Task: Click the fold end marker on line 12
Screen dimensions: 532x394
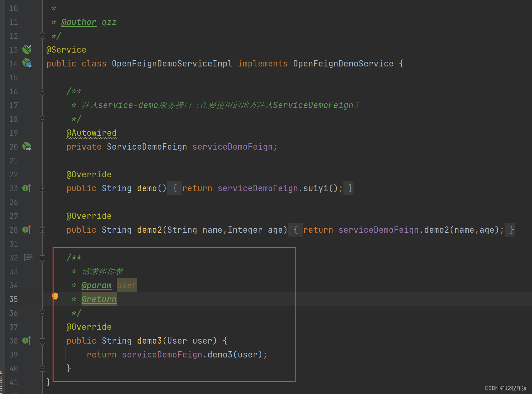Action: (x=42, y=36)
